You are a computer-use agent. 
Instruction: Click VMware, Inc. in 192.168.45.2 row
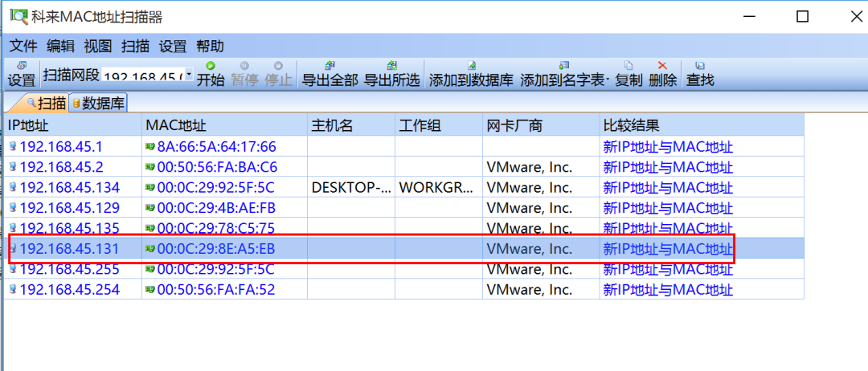(x=529, y=168)
